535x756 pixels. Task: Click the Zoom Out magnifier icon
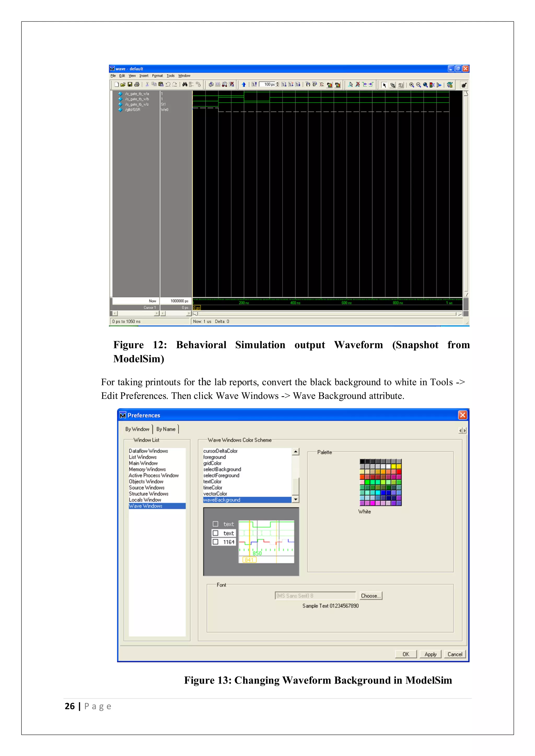coord(419,85)
